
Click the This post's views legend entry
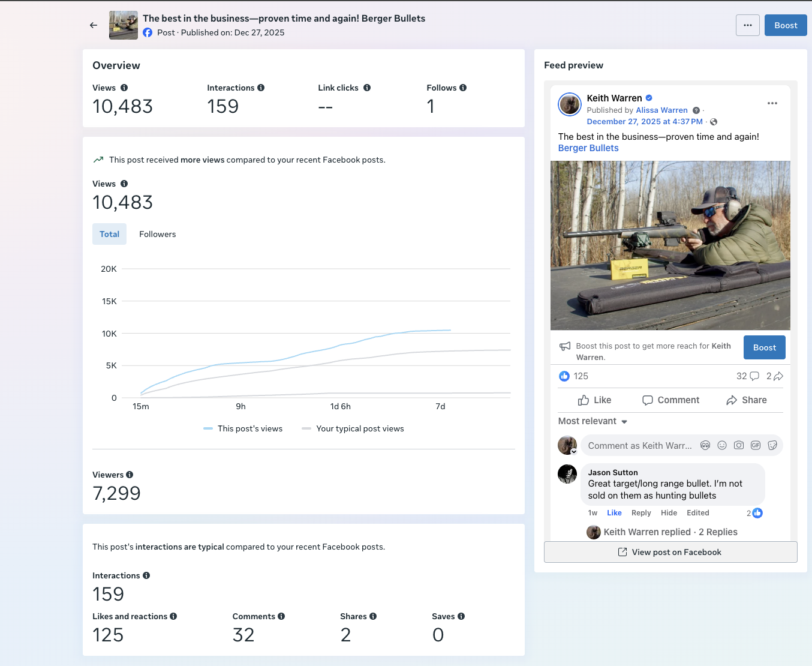coord(243,428)
